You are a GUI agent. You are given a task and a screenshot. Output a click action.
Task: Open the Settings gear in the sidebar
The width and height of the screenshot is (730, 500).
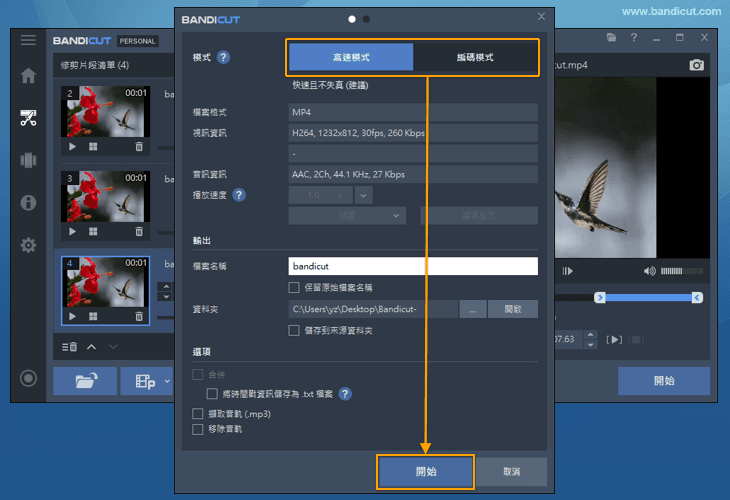pos(28,245)
